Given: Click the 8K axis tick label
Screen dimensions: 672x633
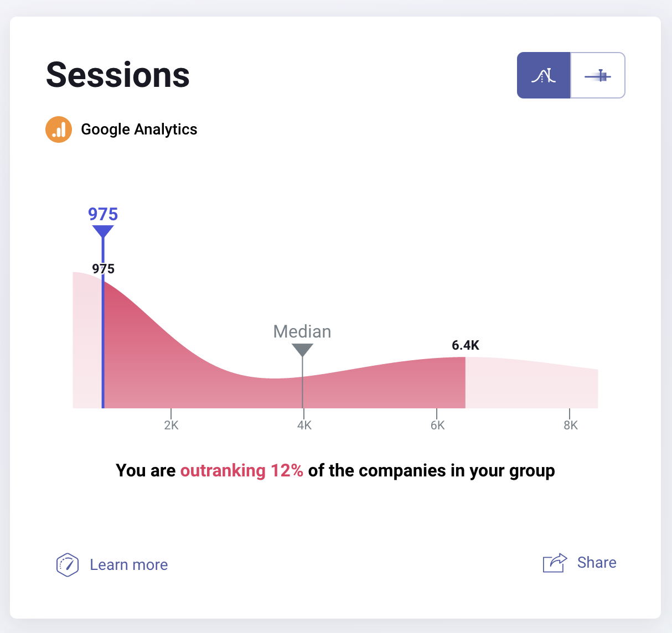Looking at the screenshot, I should (570, 425).
